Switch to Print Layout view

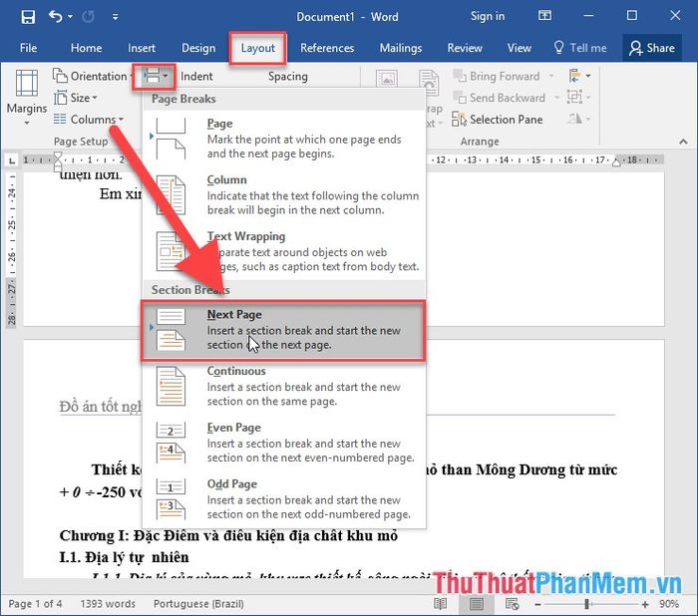(476, 604)
